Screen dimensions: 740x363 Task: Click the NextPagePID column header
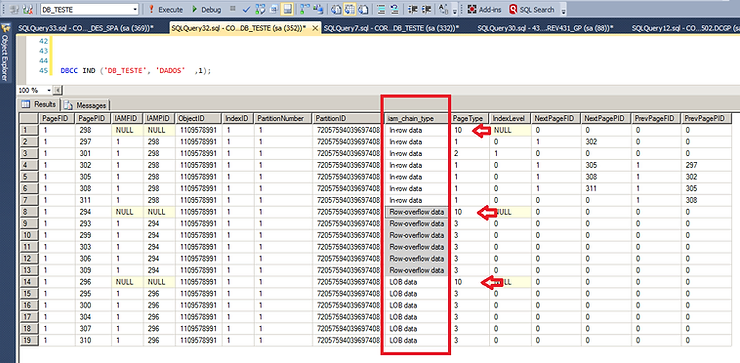(x=606, y=118)
